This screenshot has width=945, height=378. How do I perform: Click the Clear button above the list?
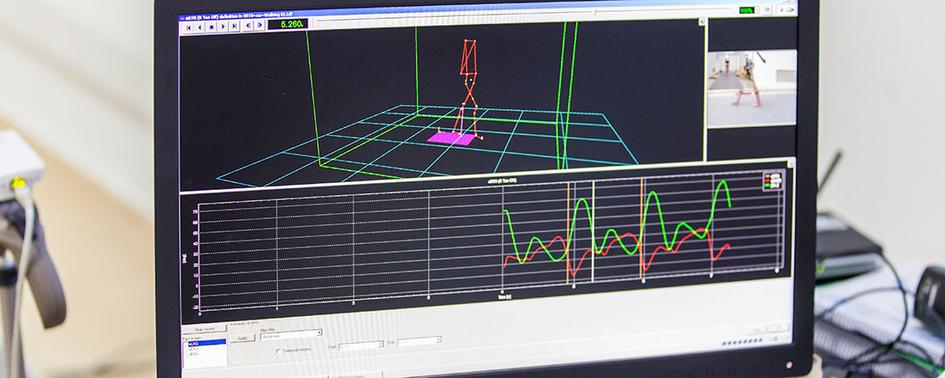click(x=205, y=328)
